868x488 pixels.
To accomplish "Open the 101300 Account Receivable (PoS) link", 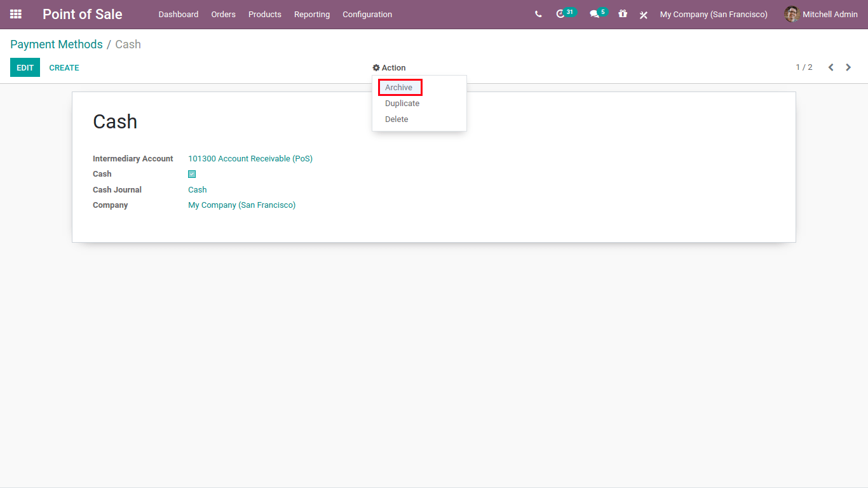I will (x=250, y=159).
